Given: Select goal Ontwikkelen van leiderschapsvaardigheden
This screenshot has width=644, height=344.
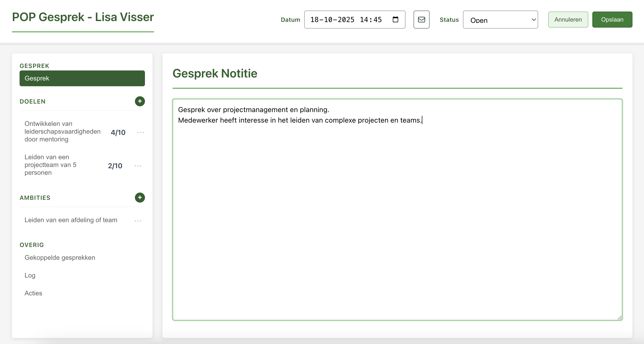Looking at the screenshot, I should click(x=62, y=131).
